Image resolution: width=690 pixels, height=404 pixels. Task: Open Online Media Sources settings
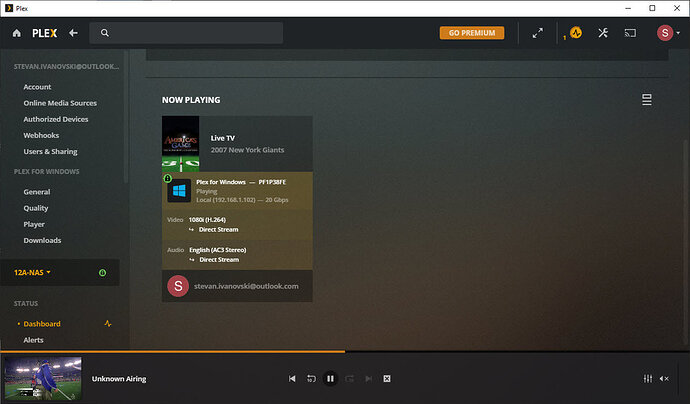[x=60, y=103]
